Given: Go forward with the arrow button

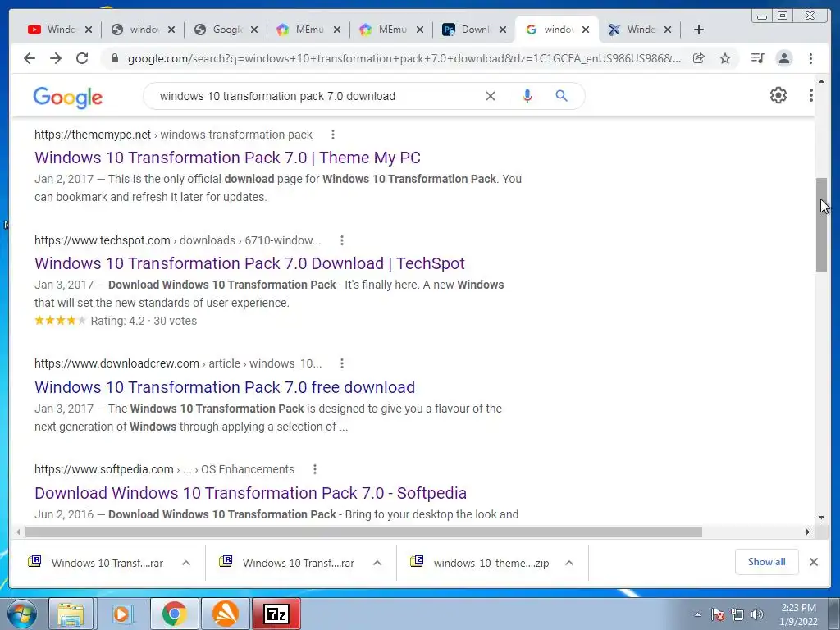Looking at the screenshot, I should tap(56, 58).
